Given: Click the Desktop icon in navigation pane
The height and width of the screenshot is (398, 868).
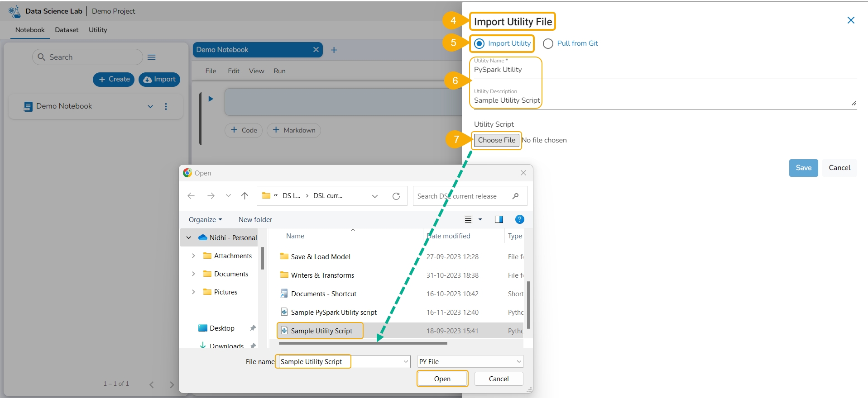Looking at the screenshot, I should (x=203, y=328).
